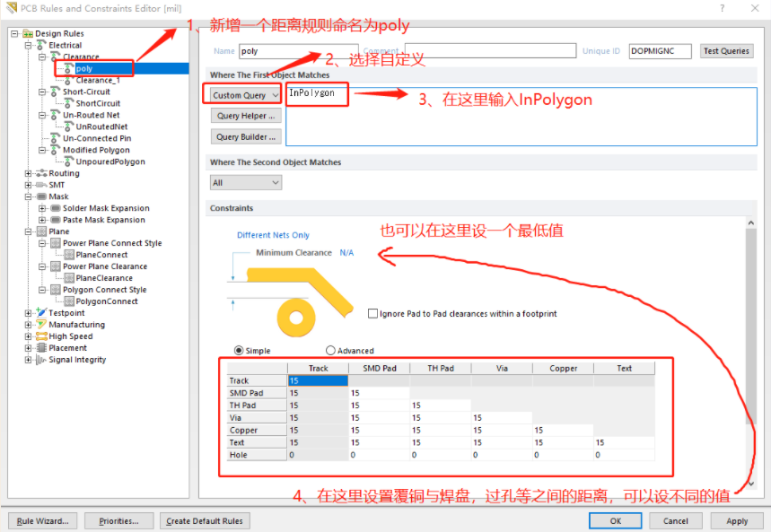This screenshot has width=771, height=532.
Task: Click the Manufacturing category icon
Action: tap(41, 325)
